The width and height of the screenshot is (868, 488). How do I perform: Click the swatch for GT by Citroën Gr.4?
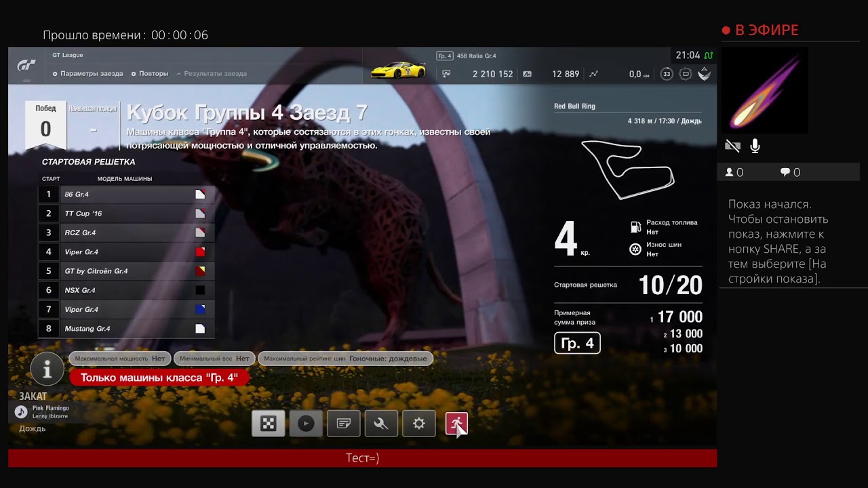tap(200, 271)
